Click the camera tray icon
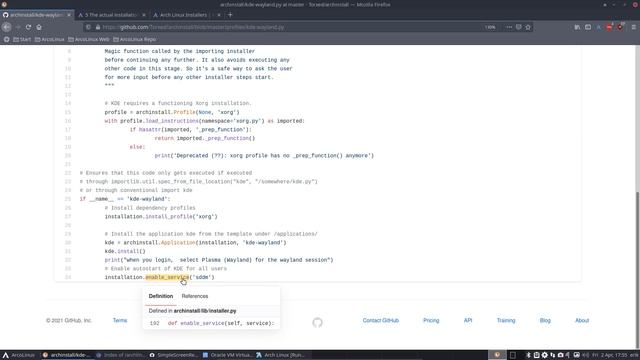The image size is (640, 360). [x=560, y=355]
